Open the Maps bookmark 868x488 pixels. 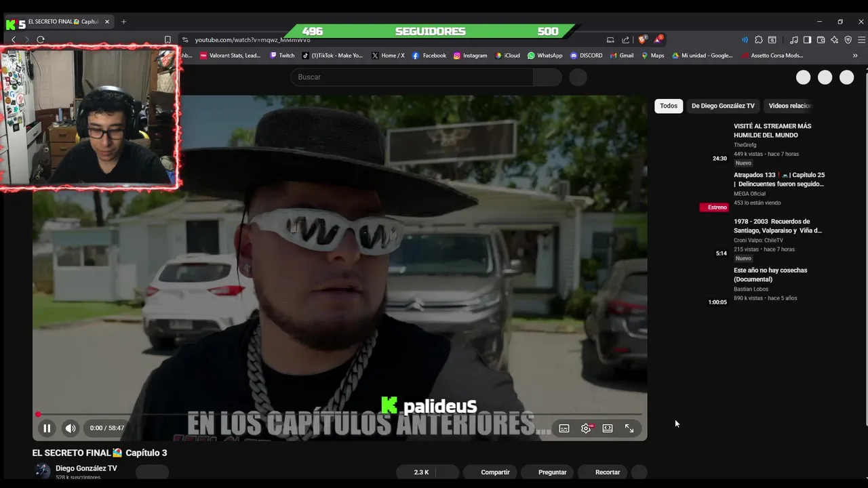652,56
